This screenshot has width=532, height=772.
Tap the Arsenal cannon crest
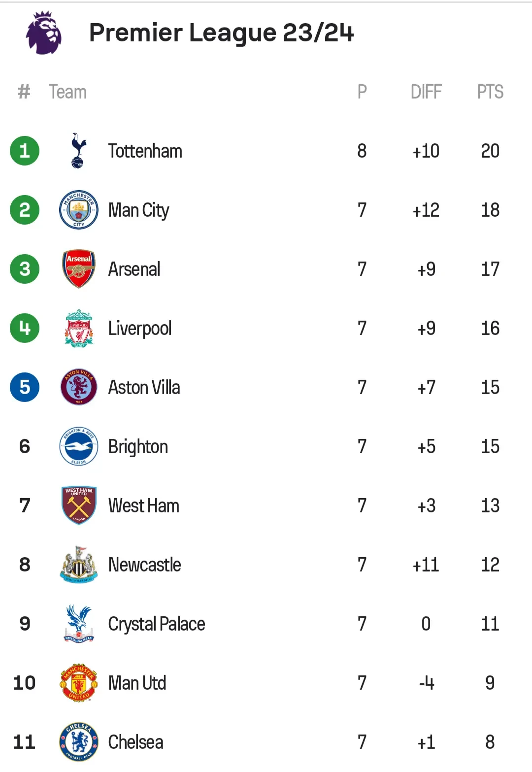point(79,269)
